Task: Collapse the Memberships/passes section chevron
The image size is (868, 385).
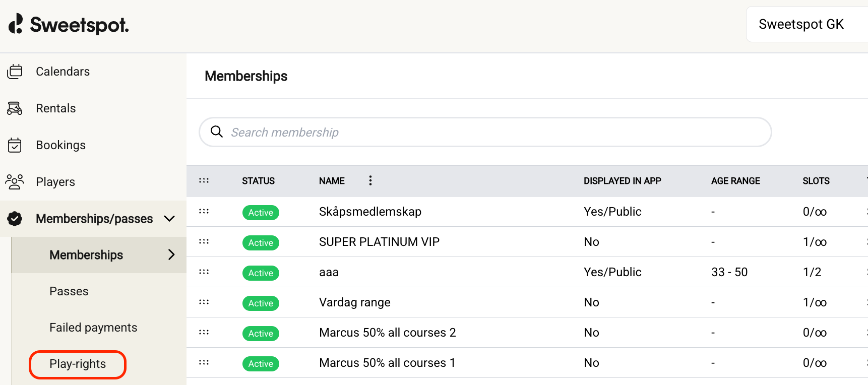Action: click(169, 219)
